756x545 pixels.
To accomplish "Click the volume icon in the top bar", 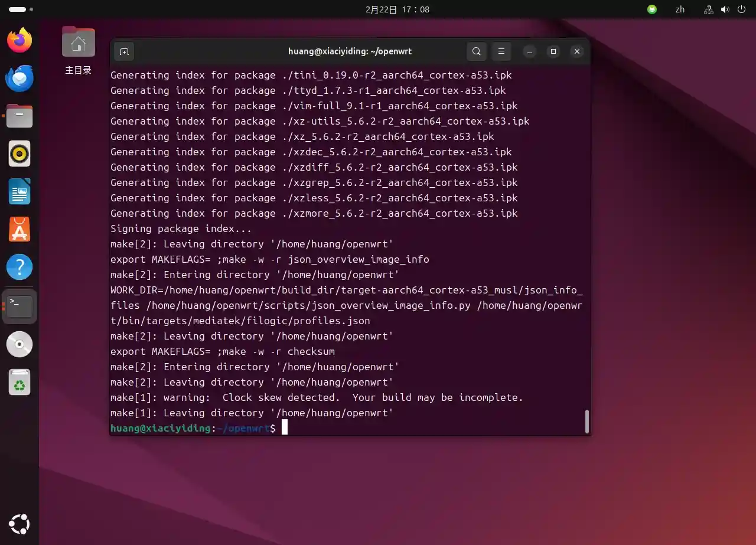I will coord(725,9).
